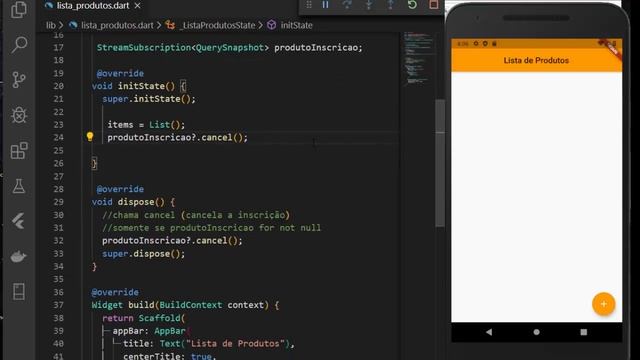Screen dimensions: 640x360
Task: Restart debugging with the green arrow
Action: point(412,5)
